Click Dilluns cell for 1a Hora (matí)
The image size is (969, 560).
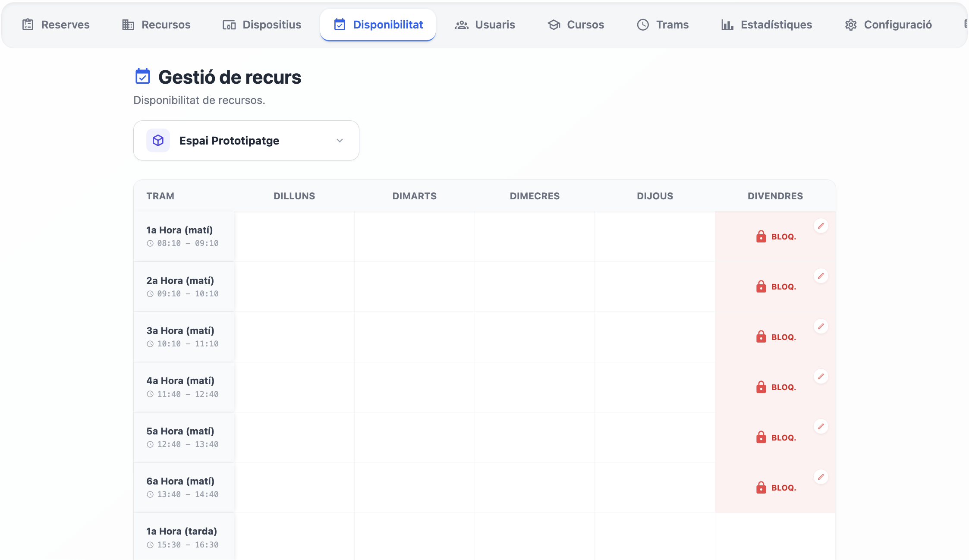click(294, 236)
